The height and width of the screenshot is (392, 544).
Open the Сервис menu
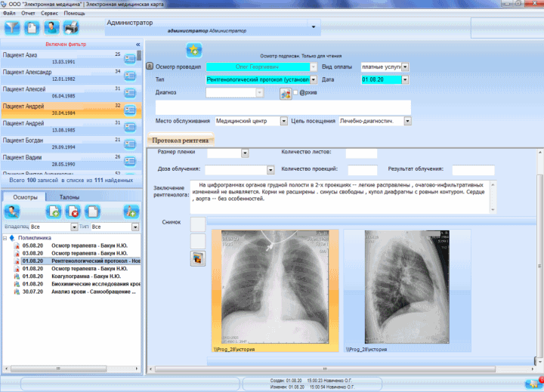tap(49, 13)
